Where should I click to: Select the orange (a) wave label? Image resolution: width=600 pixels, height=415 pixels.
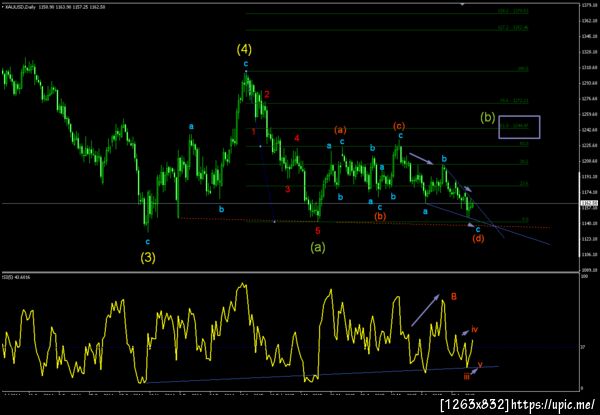click(x=340, y=130)
